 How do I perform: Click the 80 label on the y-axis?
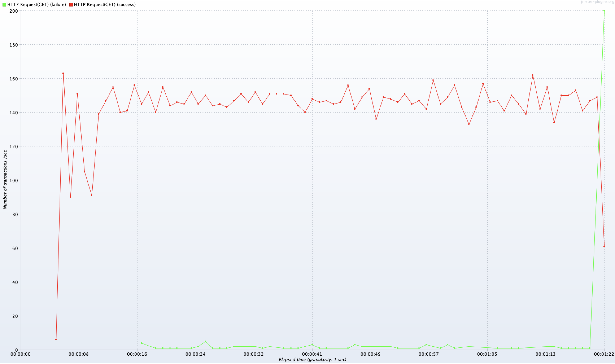click(x=15, y=215)
